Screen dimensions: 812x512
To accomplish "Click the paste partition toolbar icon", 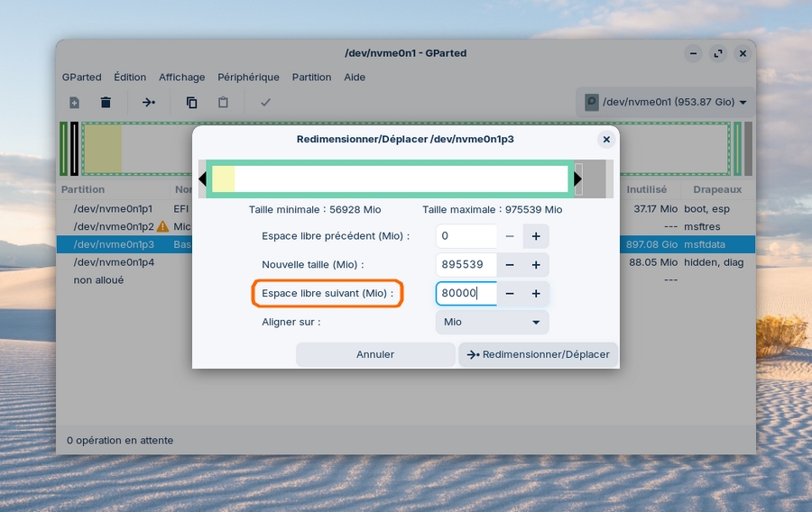I will tap(223, 103).
